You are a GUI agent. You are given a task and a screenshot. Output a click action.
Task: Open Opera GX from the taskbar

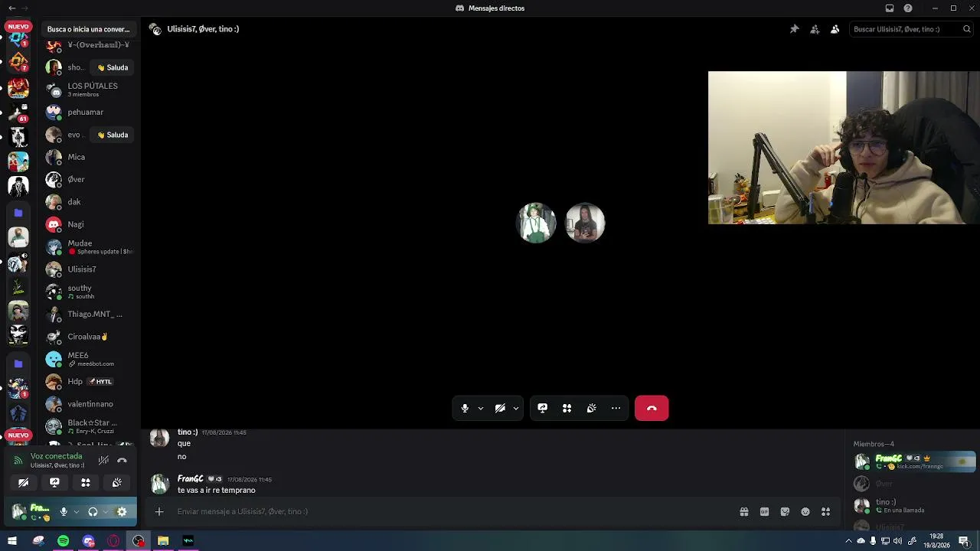[113, 541]
